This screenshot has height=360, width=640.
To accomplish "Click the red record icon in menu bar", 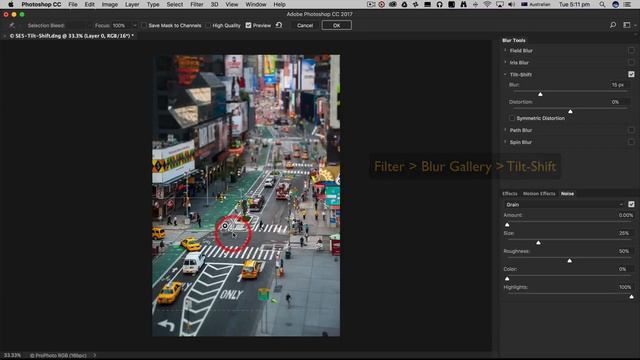I will point(381,4).
